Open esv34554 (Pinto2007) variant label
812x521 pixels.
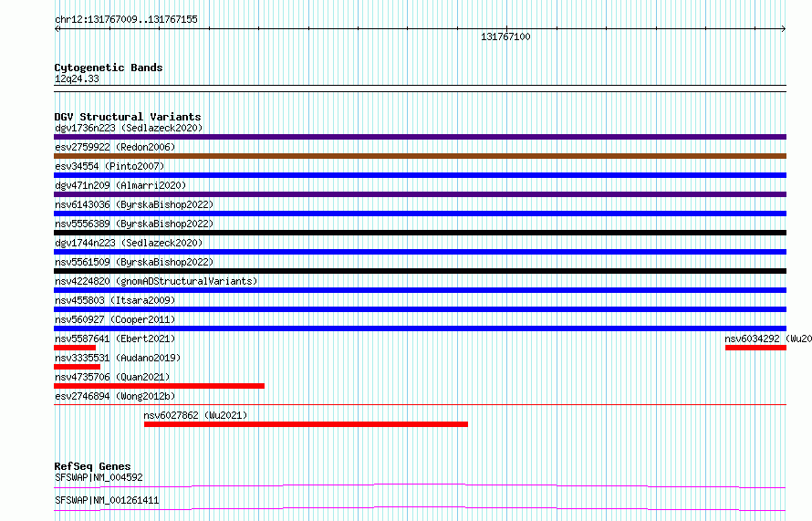coord(109,166)
